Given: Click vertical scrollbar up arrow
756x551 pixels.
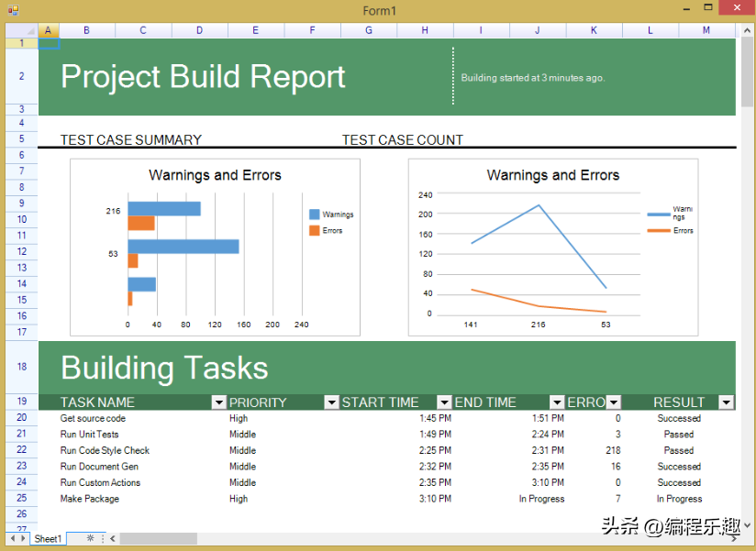Looking at the screenshot, I should pos(747,30).
